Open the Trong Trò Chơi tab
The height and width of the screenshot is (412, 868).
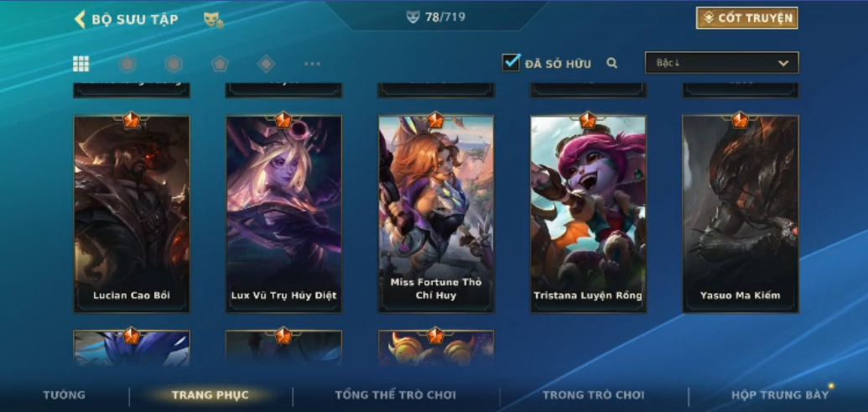(594, 395)
